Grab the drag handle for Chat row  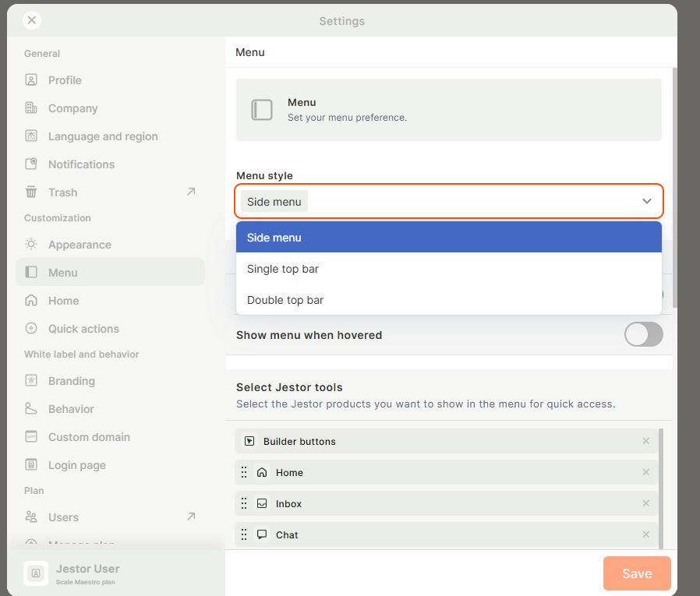[244, 534]
